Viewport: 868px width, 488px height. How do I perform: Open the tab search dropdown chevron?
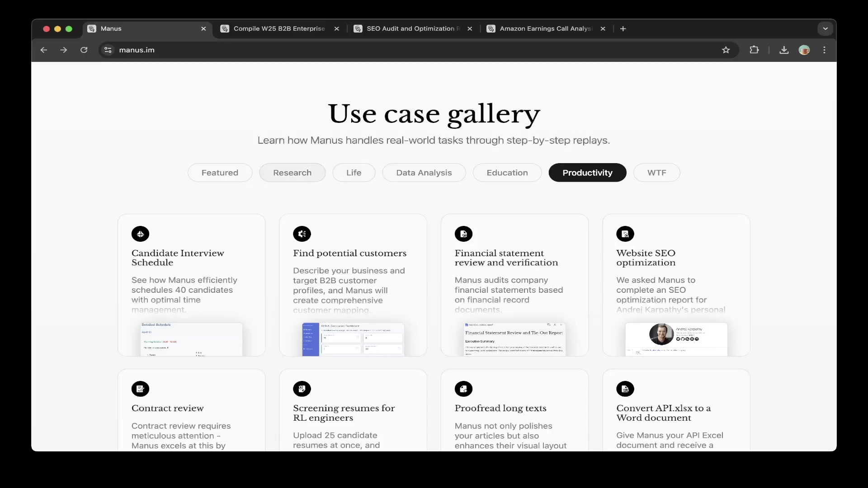tap(825, 28)
